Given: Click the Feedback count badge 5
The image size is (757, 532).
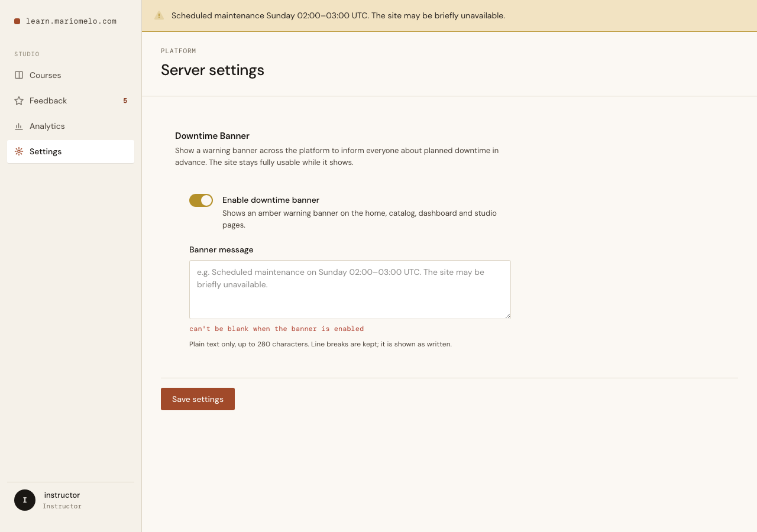Looking at the screenshot, I should (x=125, y=100).
